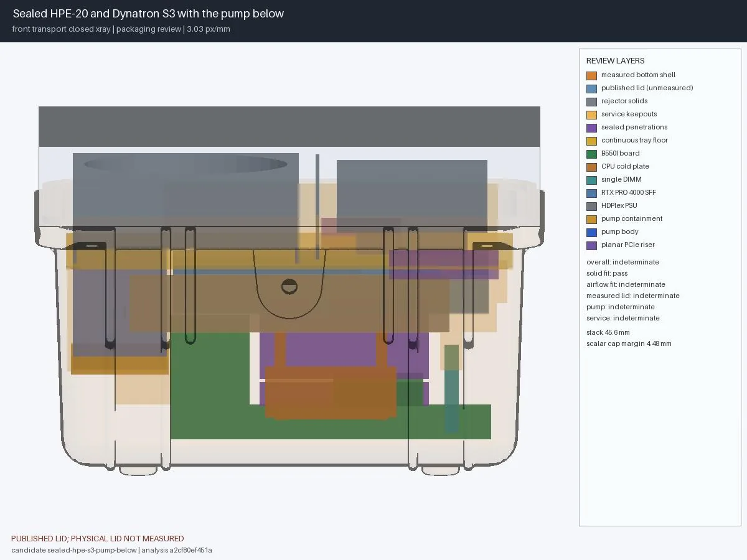This screenshot has width=747, height=560.
Task: Select the 'sealed penetrations' legend label
Action: (634, 127)
